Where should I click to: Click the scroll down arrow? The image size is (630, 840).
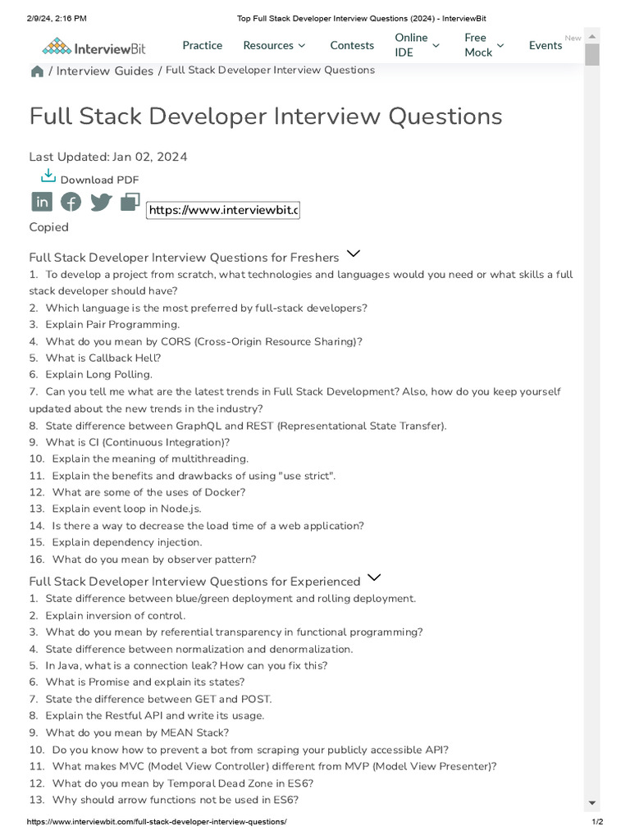click(591, 802)
